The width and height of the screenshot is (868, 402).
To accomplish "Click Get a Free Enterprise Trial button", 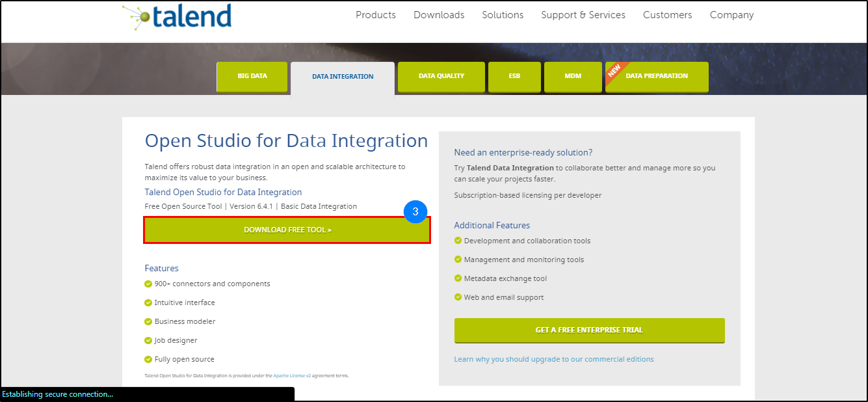I will 589,330.
